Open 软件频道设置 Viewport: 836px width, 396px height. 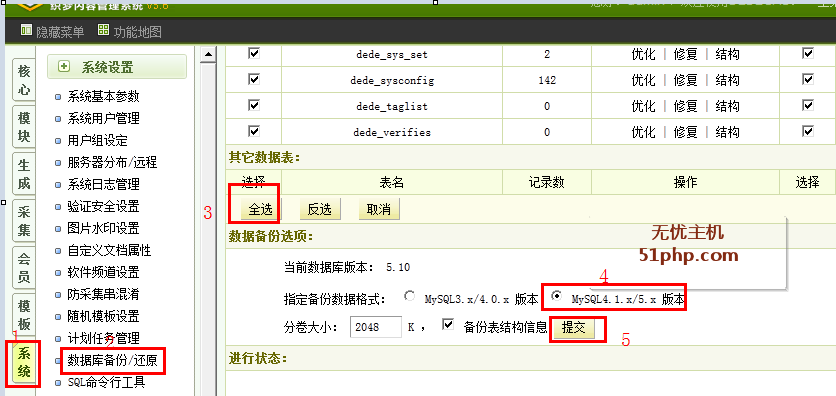coord(103,272)
